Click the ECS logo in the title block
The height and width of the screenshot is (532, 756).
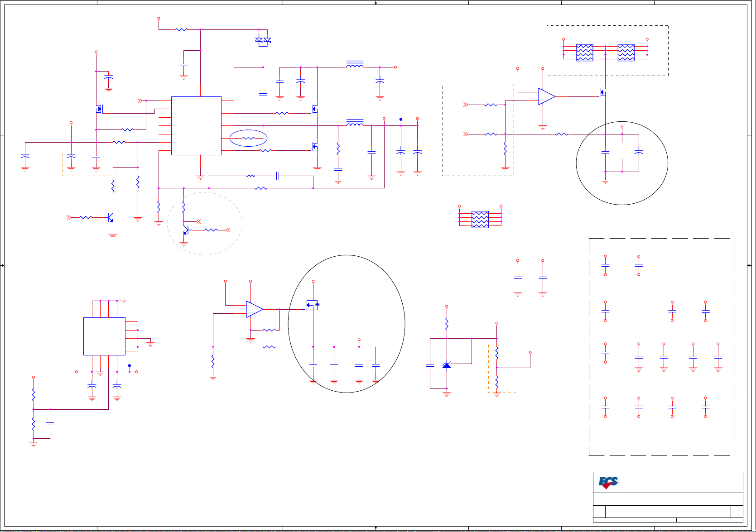pos(608,483)
